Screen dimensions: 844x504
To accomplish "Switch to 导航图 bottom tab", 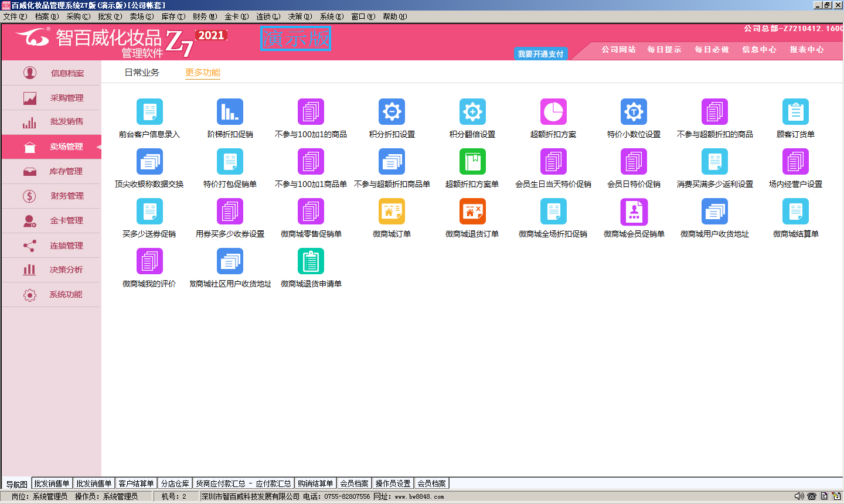I will 16,484.
